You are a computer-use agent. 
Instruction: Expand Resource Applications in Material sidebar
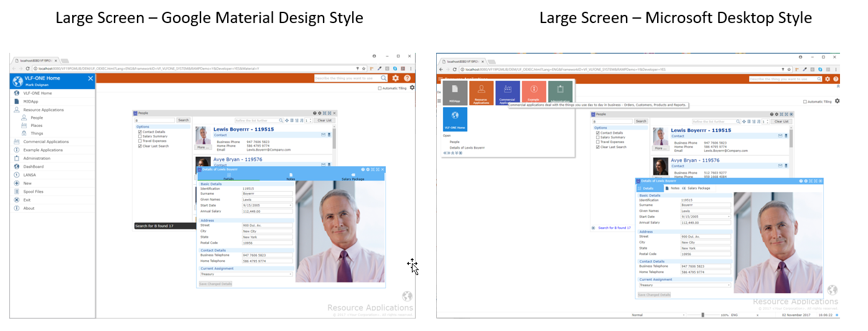52,110
